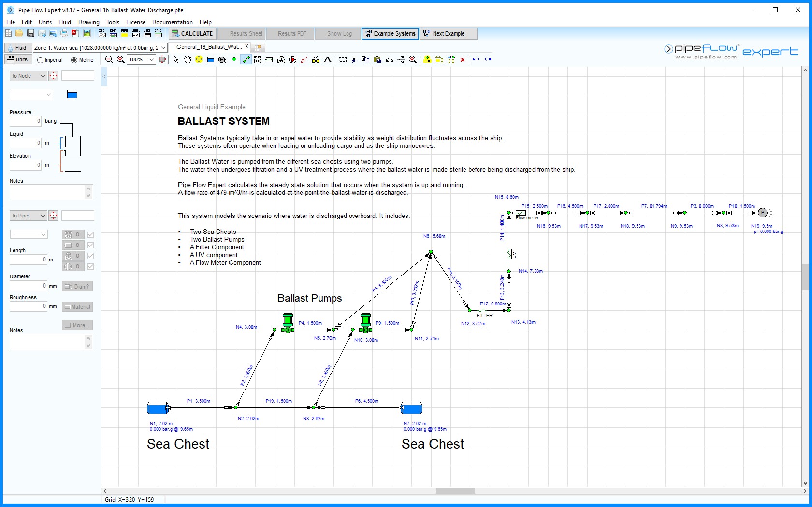Viewport: 812px width, 507px height.
Task: Create a PDF with the red PDF icon
Action: pos(75,33)
